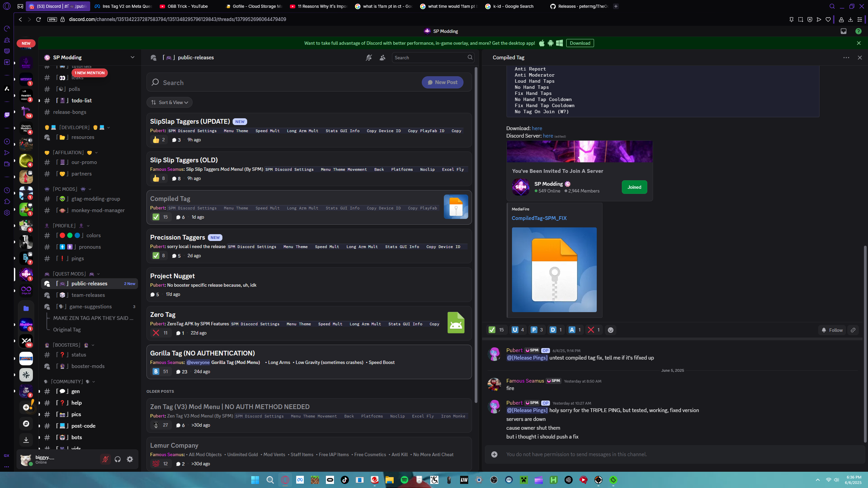The image size is (868, 488).
Task: Toggle the U reaction with count 4
Action: pos(518,330)
